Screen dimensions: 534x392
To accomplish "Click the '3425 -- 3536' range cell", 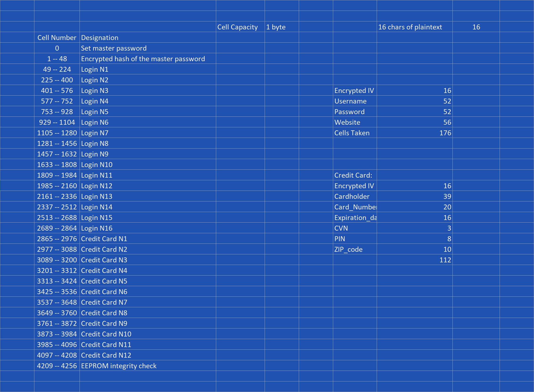I will [x=57, y=291].
